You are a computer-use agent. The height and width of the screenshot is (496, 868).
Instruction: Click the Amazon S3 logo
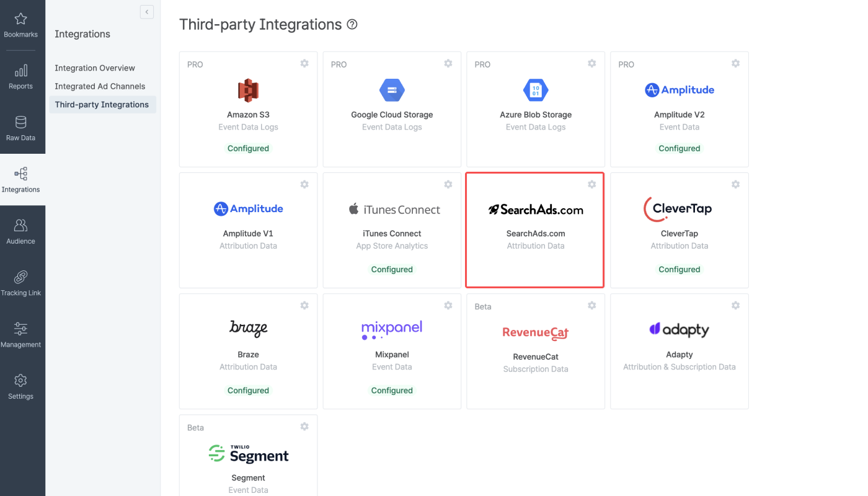[248, 91]
